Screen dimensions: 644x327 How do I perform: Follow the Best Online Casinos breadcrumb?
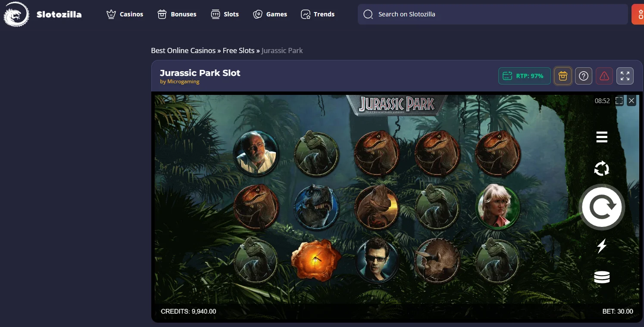coord(183,50)
